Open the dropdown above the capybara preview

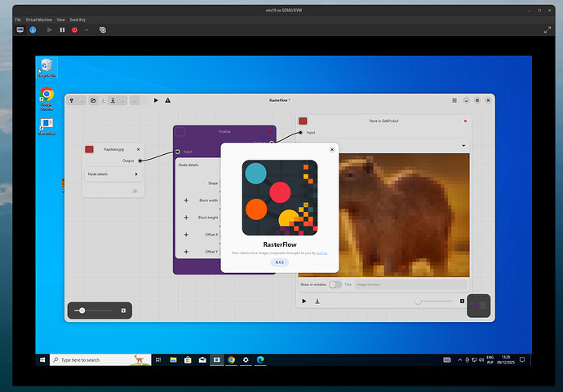coord(463,146)
